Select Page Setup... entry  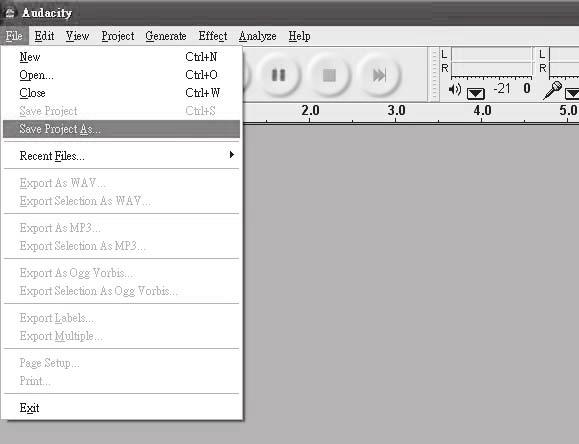coord(121,363)
